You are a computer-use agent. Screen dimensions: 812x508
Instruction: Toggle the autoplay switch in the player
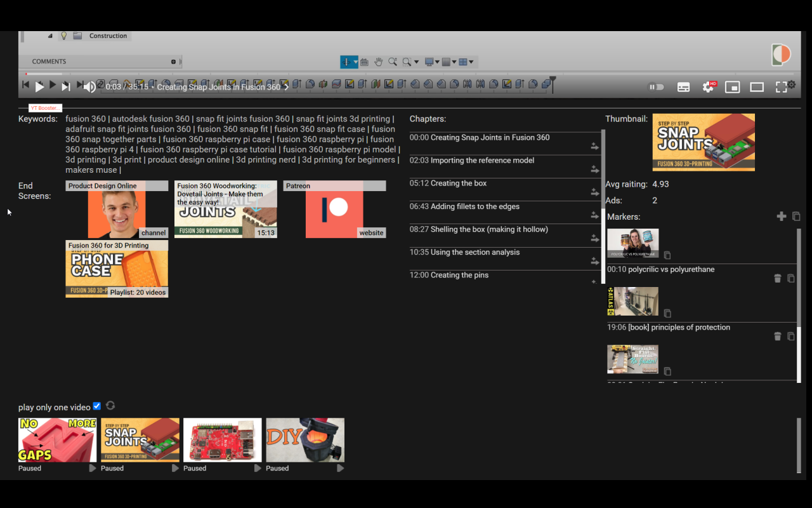point(656,87)
